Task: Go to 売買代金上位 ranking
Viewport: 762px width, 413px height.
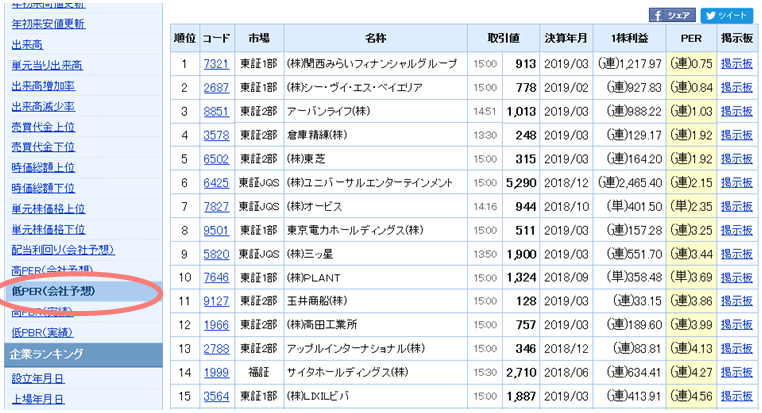Action: point(43,127)
